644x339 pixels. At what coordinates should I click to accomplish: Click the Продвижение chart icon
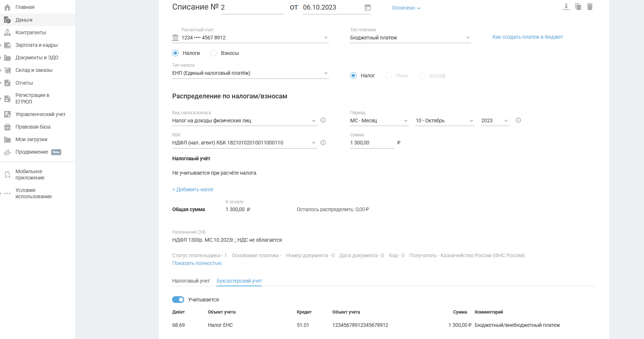click(7, 152)
